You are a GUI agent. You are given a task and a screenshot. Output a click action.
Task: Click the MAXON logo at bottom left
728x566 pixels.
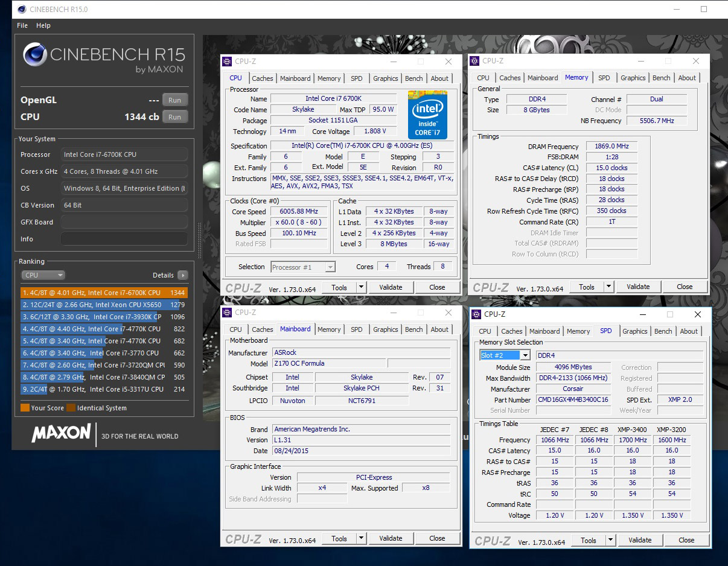(61, 433)
